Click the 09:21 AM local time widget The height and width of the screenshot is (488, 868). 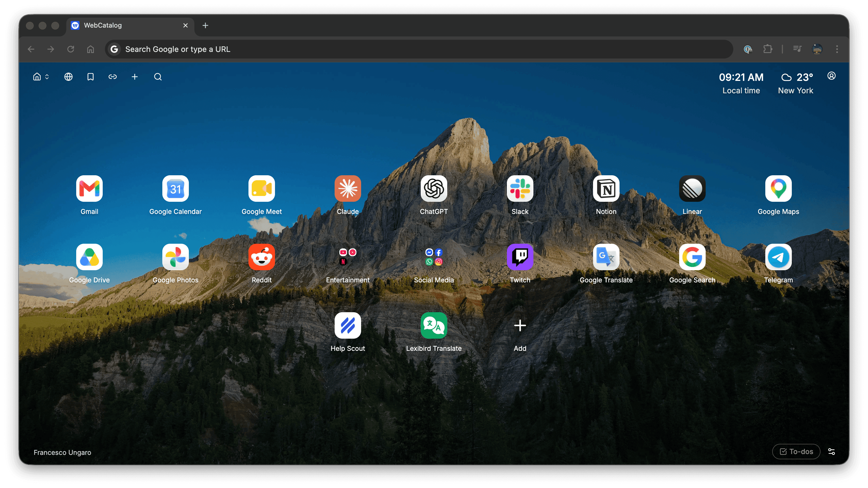741,83
